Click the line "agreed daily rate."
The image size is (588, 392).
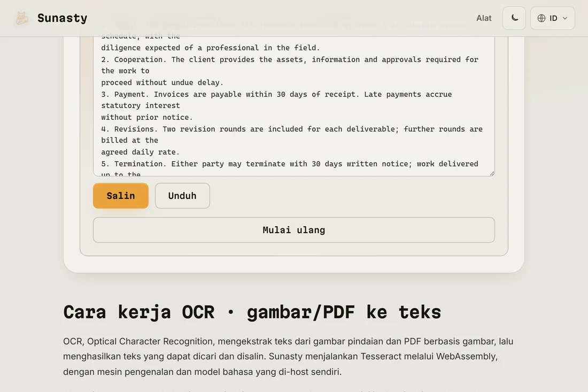click(140, 152)
